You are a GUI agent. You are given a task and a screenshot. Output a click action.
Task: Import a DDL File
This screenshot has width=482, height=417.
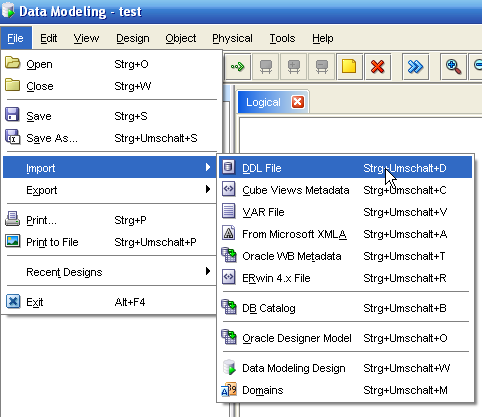click(x=345, y=168)
